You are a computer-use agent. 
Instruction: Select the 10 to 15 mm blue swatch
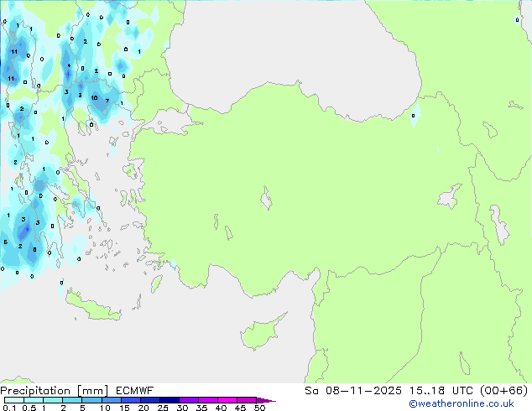tap(111, 400)
